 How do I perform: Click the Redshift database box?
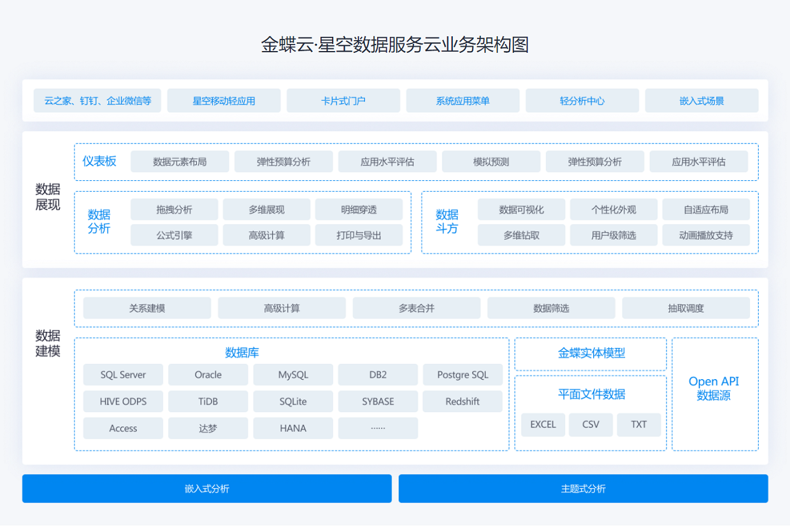click(463, 401)
